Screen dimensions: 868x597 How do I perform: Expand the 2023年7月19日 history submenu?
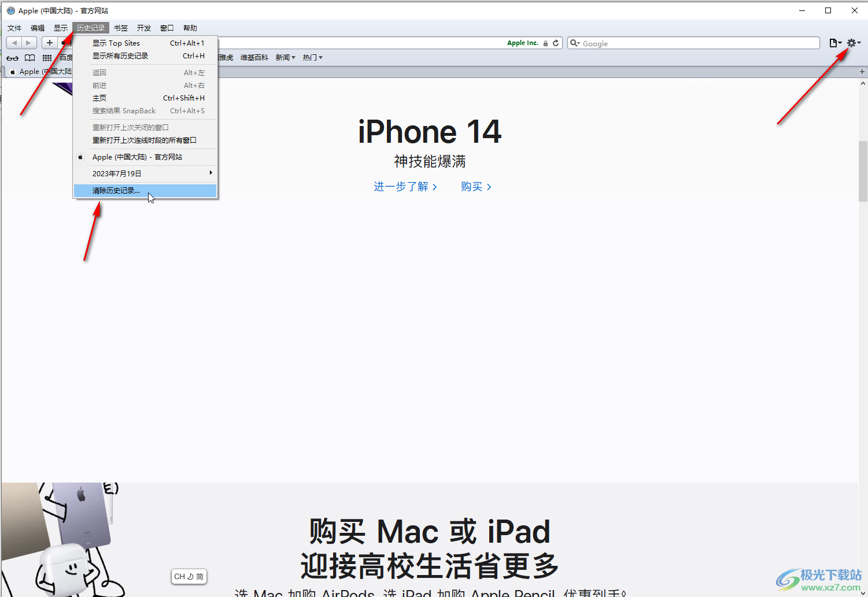tap(145, 174)
